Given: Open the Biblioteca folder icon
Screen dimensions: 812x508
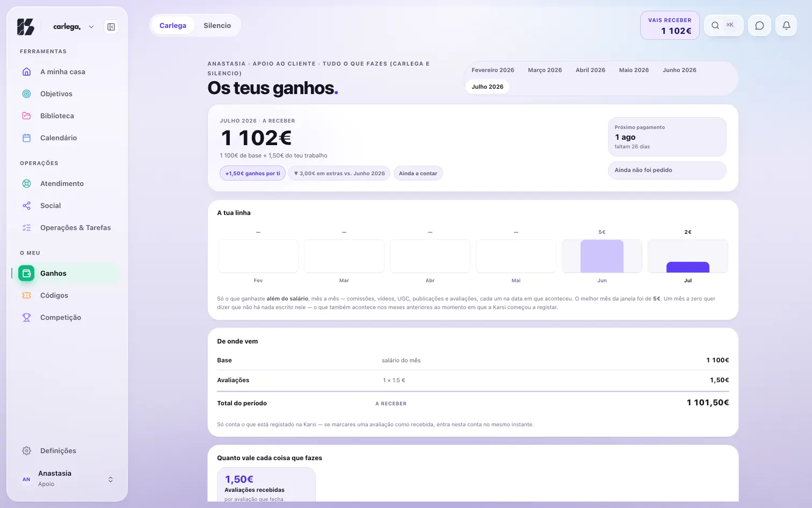Looking at the screenshot, I should 26,116.
